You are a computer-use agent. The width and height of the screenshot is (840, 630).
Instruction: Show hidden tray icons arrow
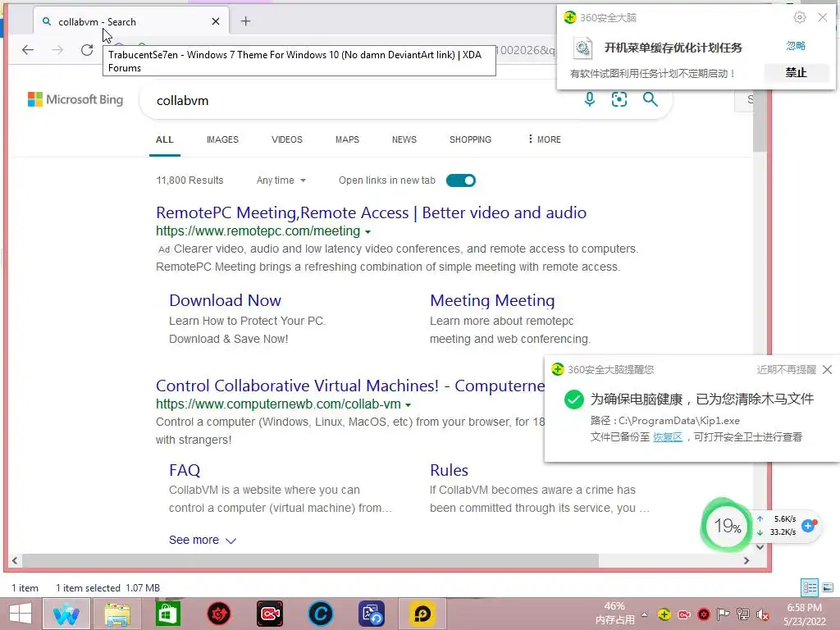click(x=645, y=615)
